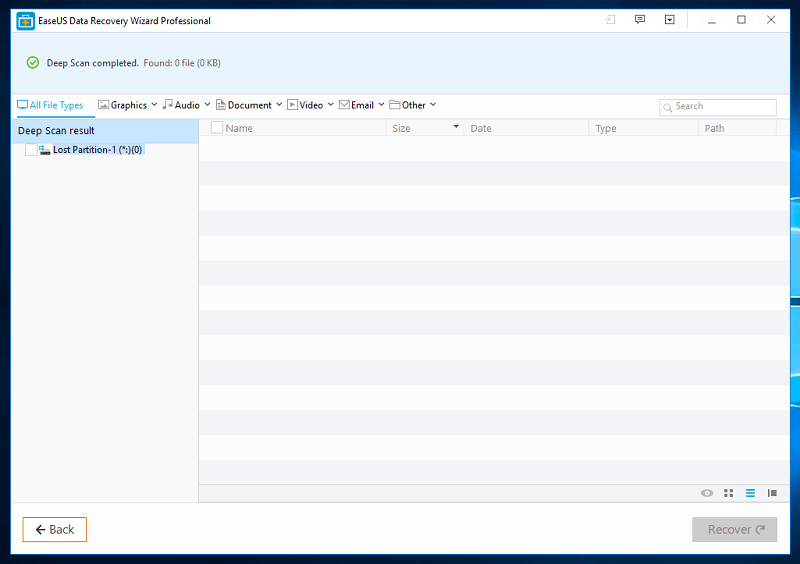Tick the select-all Name checkbox
Screen dimensions: 800x564
tap(217, 128)
